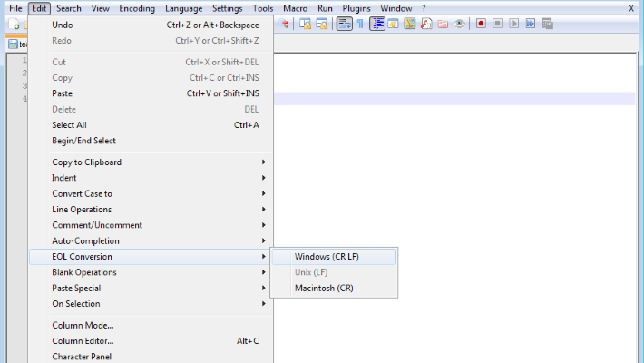Open the function list icon
The image size is (644, 363).
(x=426, y=24)
